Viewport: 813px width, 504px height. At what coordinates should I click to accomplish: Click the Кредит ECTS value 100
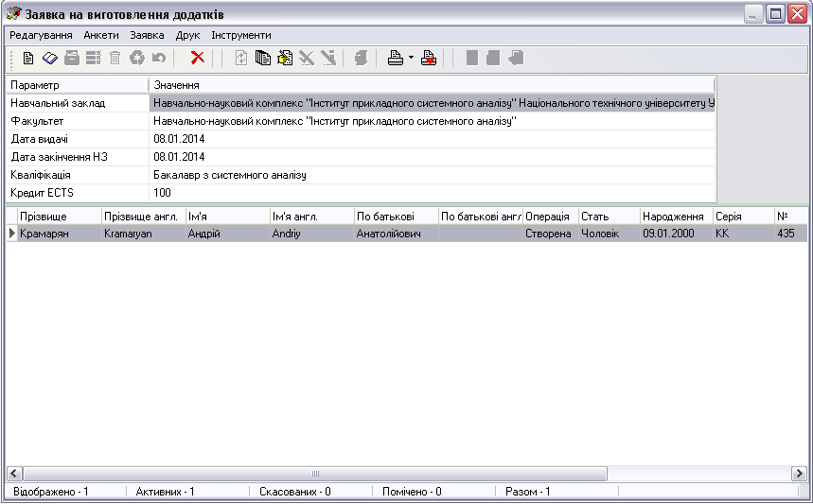pyautogui.click(x=162, y=193)
